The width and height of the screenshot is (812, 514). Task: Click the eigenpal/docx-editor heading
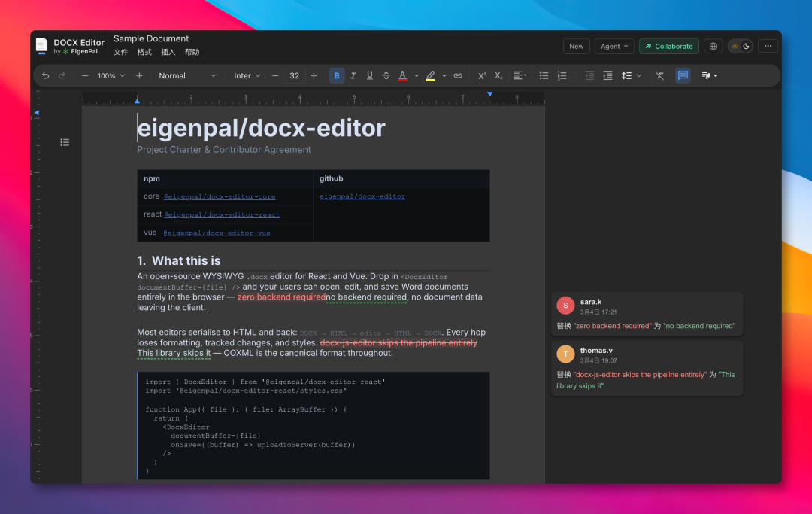261,129
